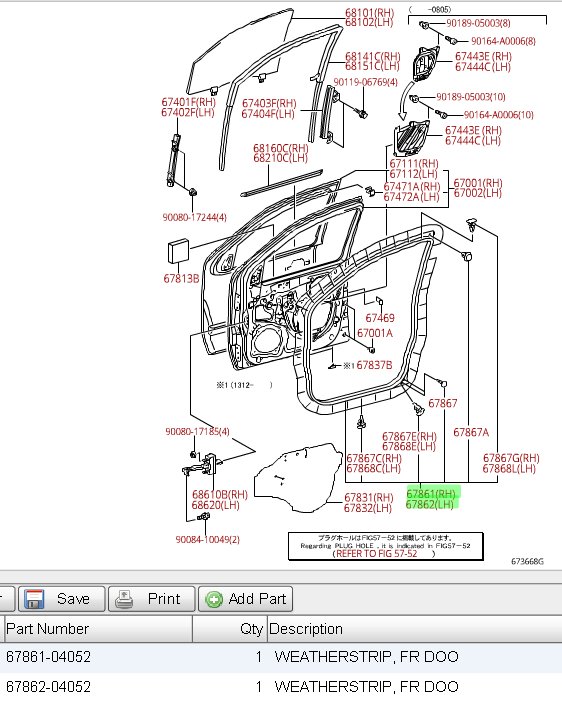562x701 pixels.
Task: Click the floppy disk Save icon
Action: pos(34,599)
